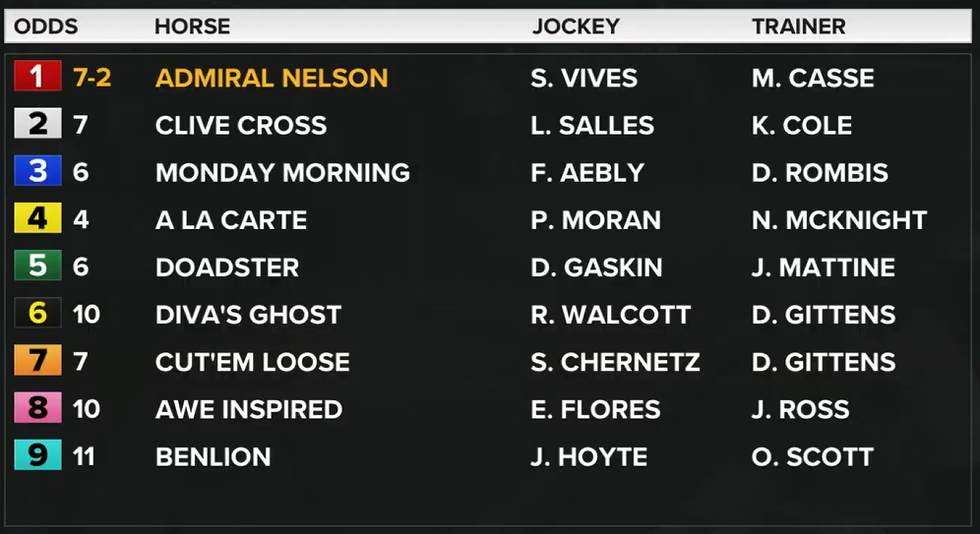Select the orange number 7 badge

37,360
